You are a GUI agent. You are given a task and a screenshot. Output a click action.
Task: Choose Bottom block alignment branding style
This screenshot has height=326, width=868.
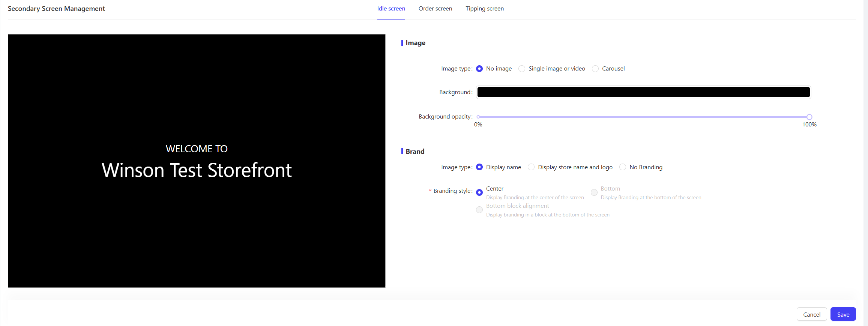pyautogui.click(x=479, y=210)
